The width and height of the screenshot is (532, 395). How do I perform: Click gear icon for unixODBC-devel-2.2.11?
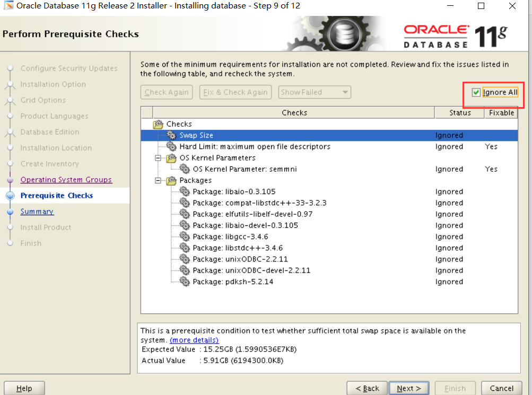[185, 270]
